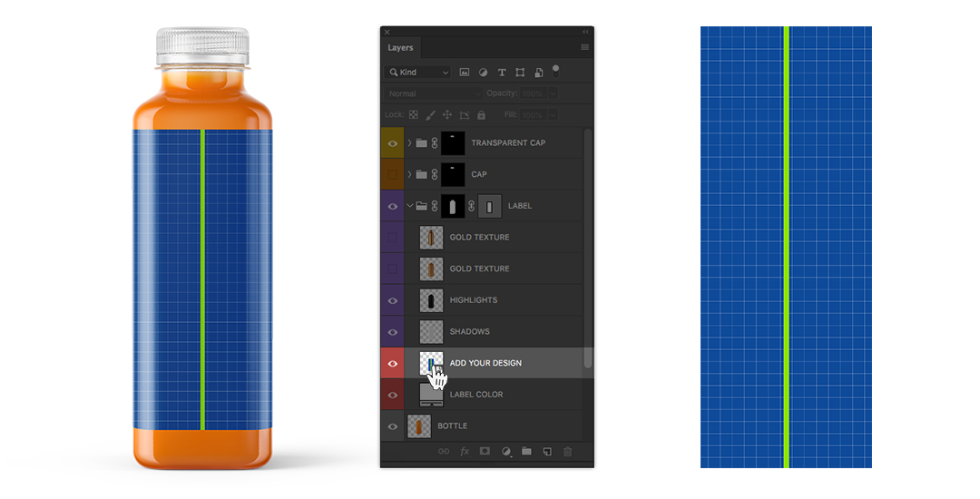Screen dimensions: 980x499
Task: Select the BOTTLE layer name
Action: point(453,426)
